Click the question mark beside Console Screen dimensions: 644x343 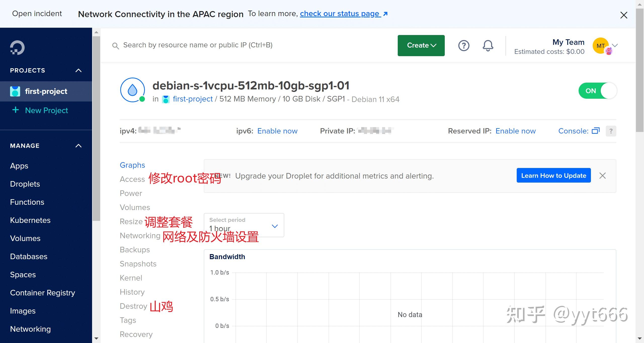pos(611,131)
